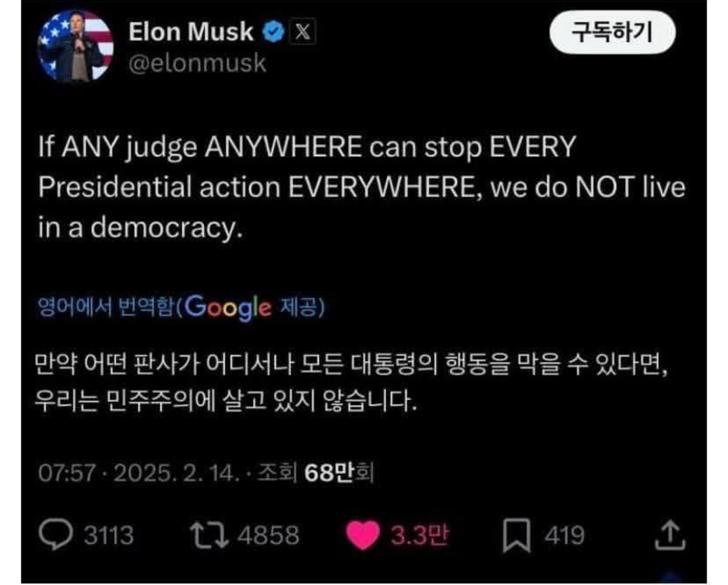728x585 pixels.
Task: Click the 3113 reply count
Action: [x=109, y=535]
